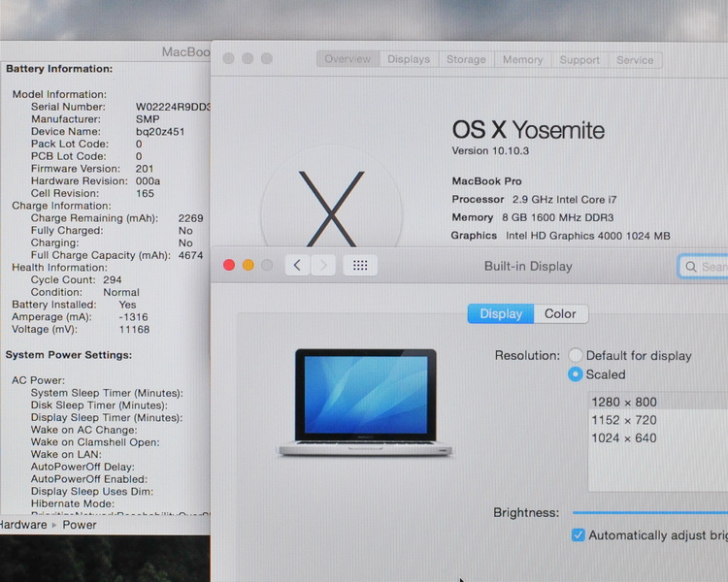Select the Device Name value bq20z451
The width and height of the screenshot is (728, 582).
[x=160, y=131]
